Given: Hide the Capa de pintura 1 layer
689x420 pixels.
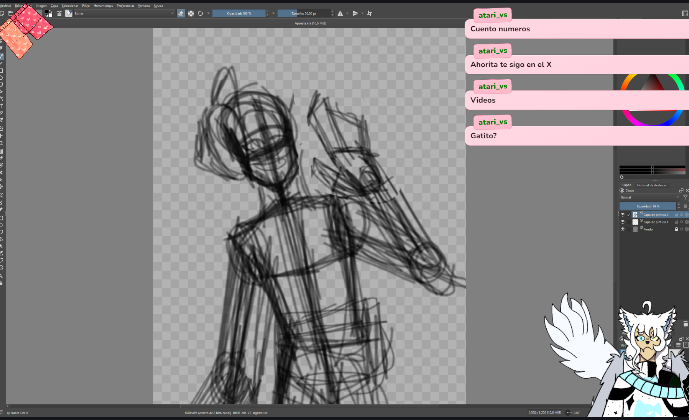Looking at the screenshot, I should (623, 222).
